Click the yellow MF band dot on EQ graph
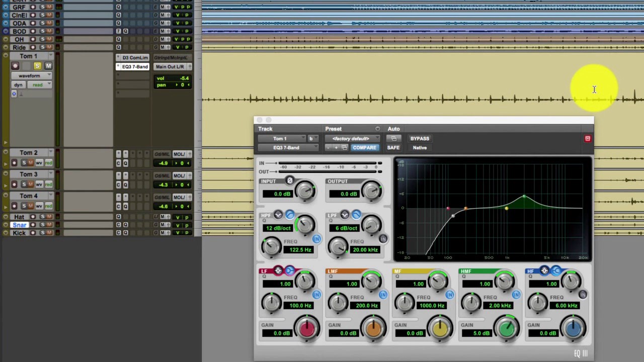The width and height of the screenshot is (644, 362). coord(506,208)
